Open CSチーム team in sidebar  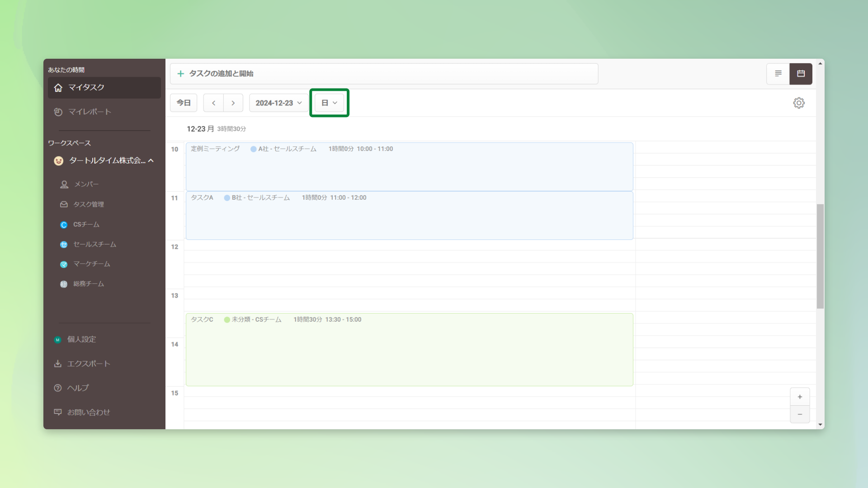click(x=86, y=225)
